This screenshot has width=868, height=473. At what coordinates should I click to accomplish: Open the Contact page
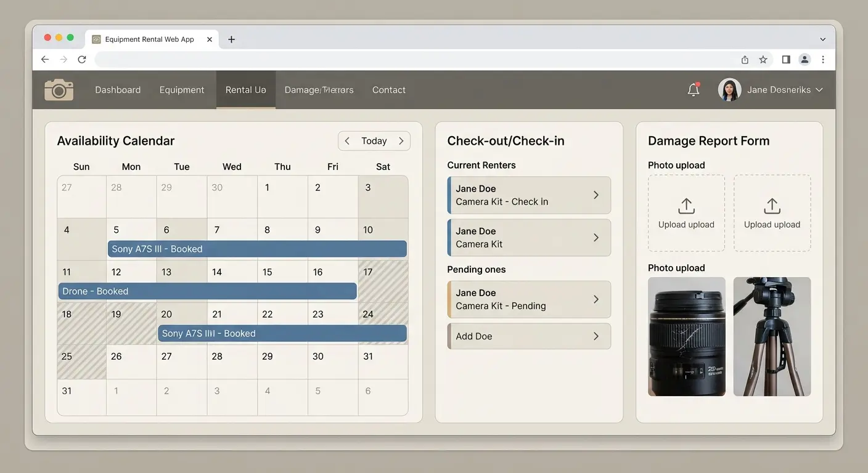pos(389,90)
